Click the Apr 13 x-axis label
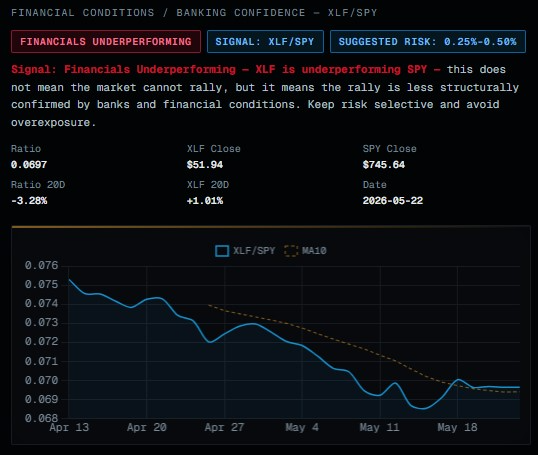 pos(69,427)
